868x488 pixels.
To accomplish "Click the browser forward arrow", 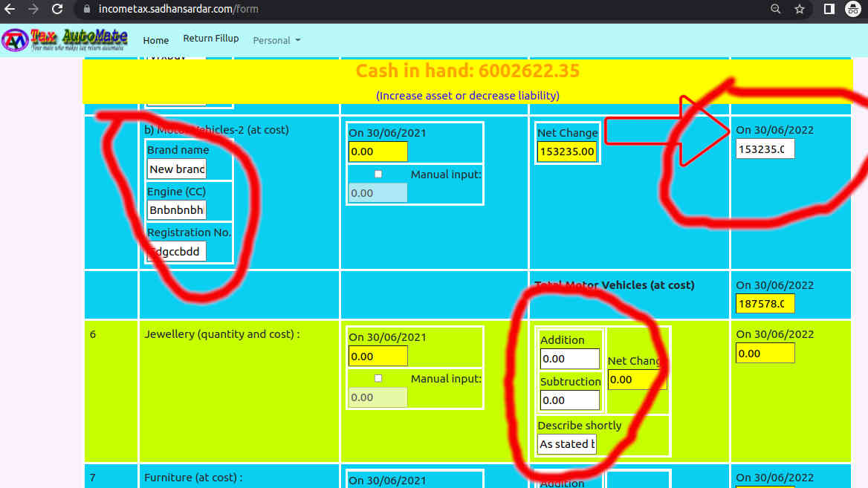I will pos(33,9).
